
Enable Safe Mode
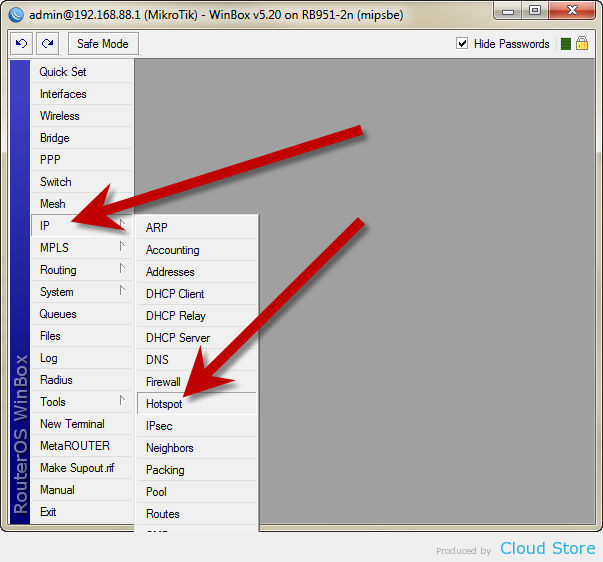tap(103, 43)
